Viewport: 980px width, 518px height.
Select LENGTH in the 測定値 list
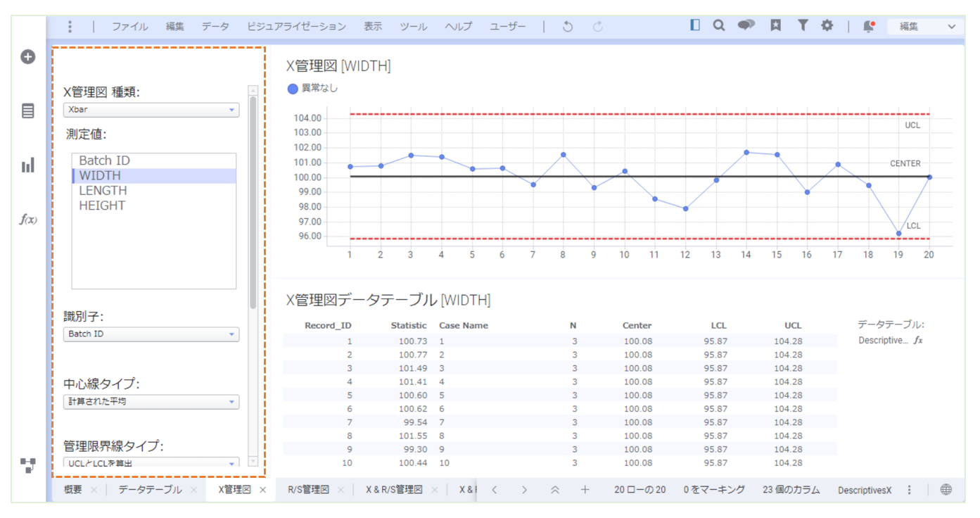[103, 191]
